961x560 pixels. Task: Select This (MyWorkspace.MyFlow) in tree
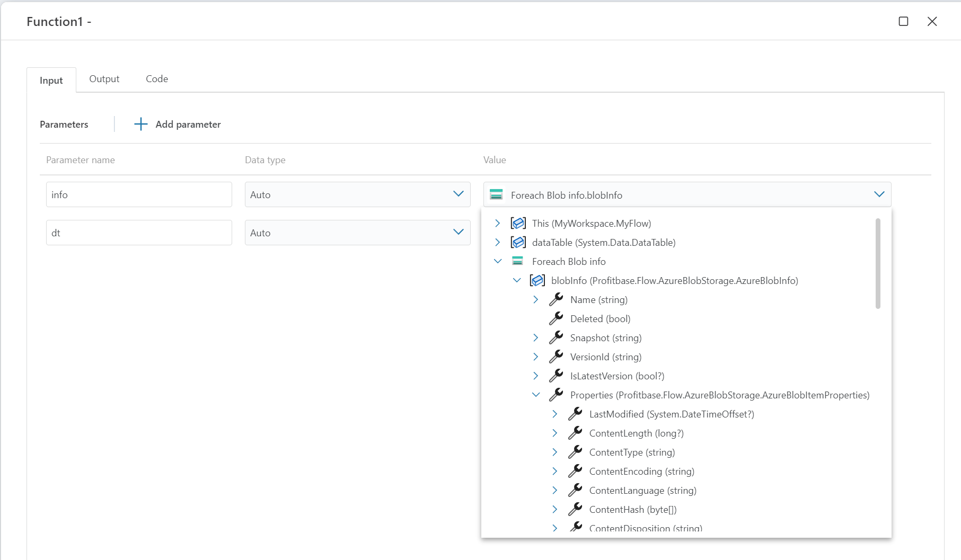592,224
